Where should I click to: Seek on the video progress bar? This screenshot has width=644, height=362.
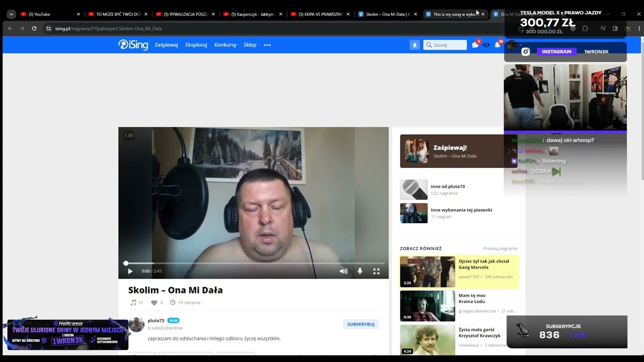pos(254,263)
